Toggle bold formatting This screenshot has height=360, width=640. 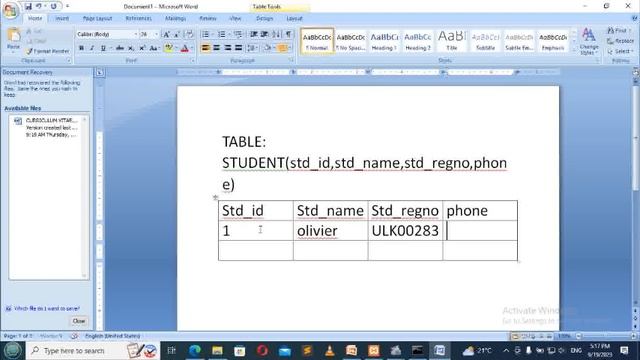click(81, 48)
